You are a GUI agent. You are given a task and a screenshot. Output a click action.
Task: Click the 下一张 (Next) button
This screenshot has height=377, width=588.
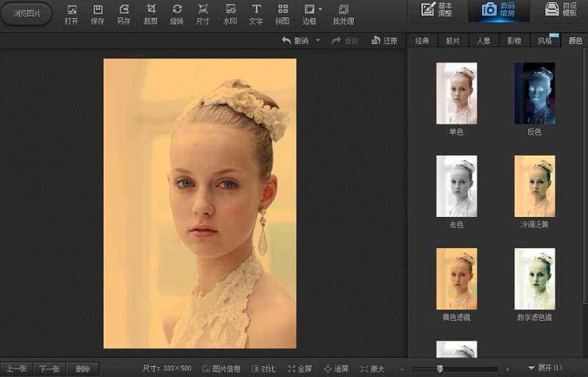[49, 369]
